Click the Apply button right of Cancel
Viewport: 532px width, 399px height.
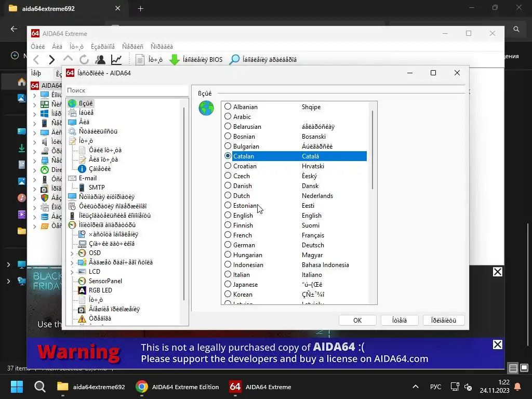444,320
